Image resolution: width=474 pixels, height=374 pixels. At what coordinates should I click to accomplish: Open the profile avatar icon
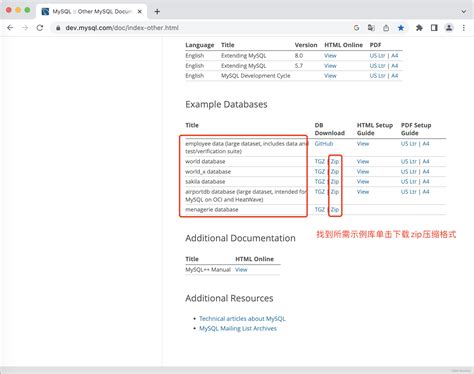pyautogui.click(x=449, y=28)
